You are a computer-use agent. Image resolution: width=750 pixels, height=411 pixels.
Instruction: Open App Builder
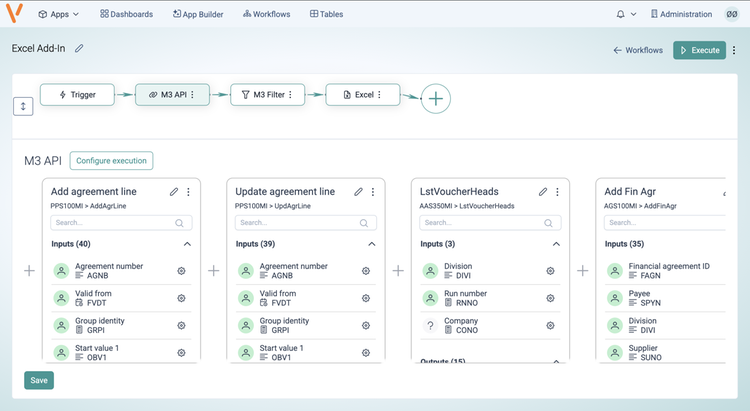[x=198, y=14]
